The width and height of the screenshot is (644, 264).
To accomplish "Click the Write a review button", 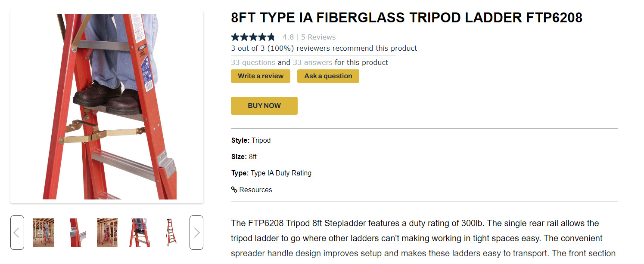I will point(261,76).
